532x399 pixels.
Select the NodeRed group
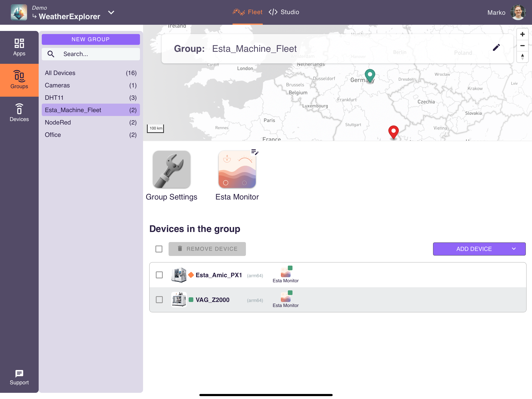[91, 122]
